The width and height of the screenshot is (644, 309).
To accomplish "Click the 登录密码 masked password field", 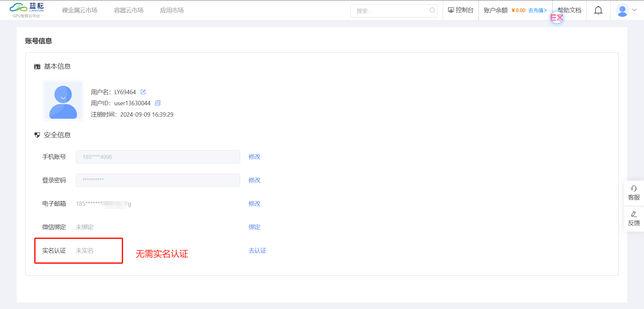I will [x=158, y=180].
